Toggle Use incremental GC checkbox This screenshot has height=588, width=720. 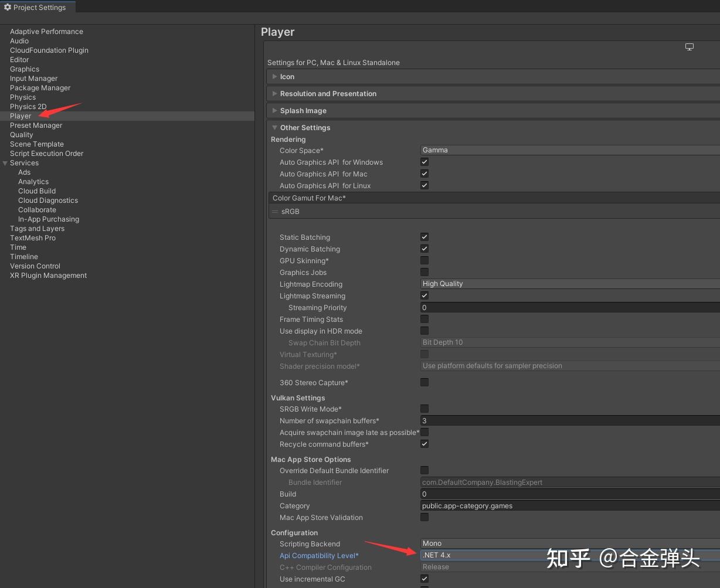click(x=424, y=579)
